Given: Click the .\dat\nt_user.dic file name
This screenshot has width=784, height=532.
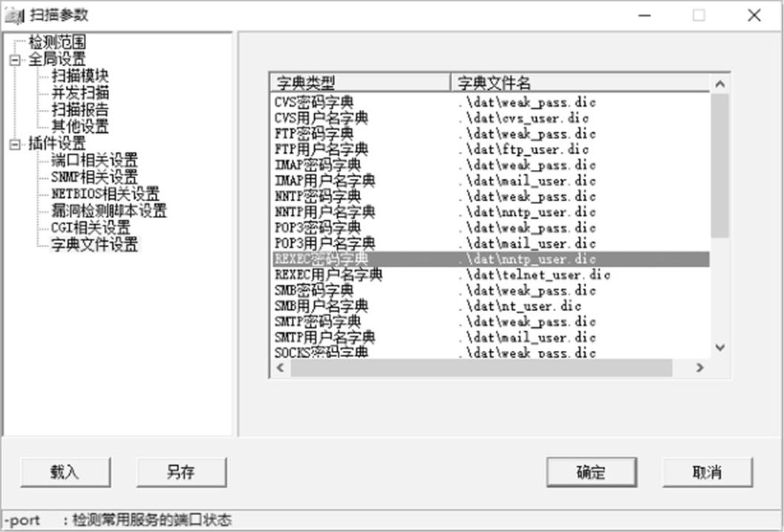Looking at the screenshot, I should click(520, 306).
